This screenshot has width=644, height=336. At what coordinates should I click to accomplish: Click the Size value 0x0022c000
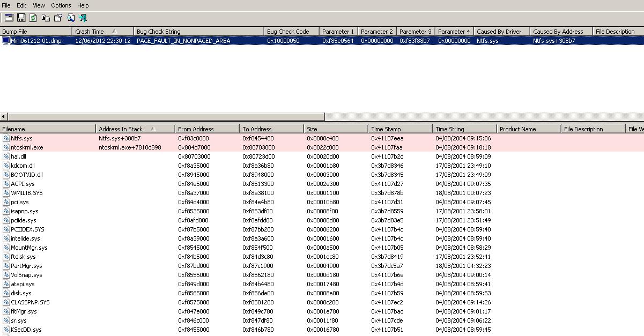pyautogui.click(x=322, y=147)
